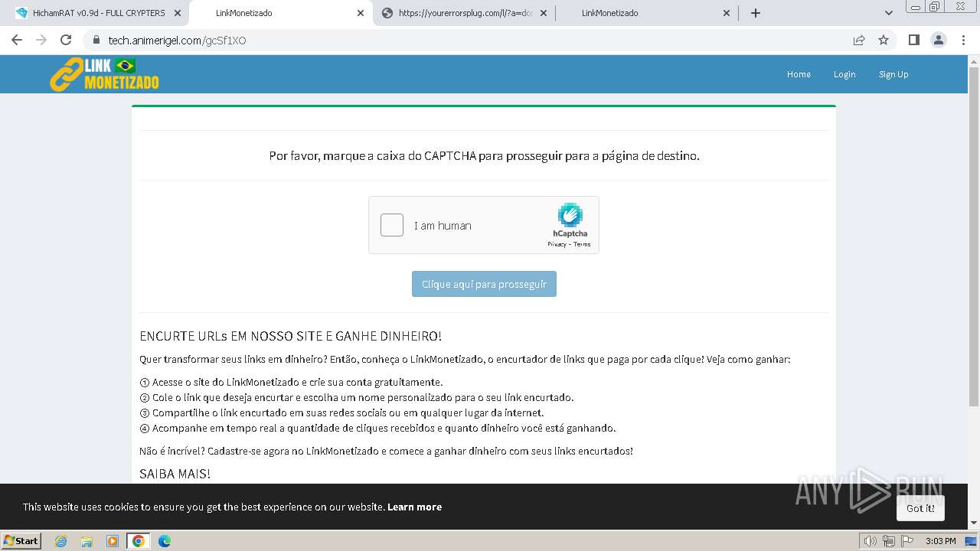The width and height of the screenshot is (980, 551).
Task: Open the Windows Start menu
Action: pos(21,540)
